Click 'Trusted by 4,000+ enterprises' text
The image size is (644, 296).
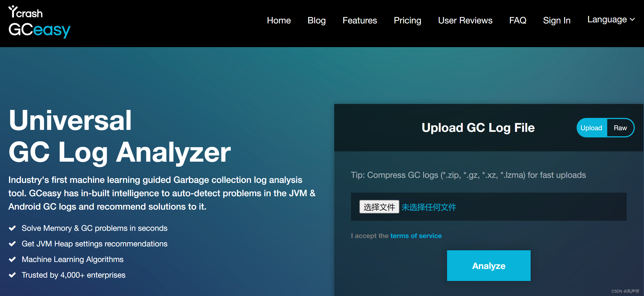(x=74, y=275)
